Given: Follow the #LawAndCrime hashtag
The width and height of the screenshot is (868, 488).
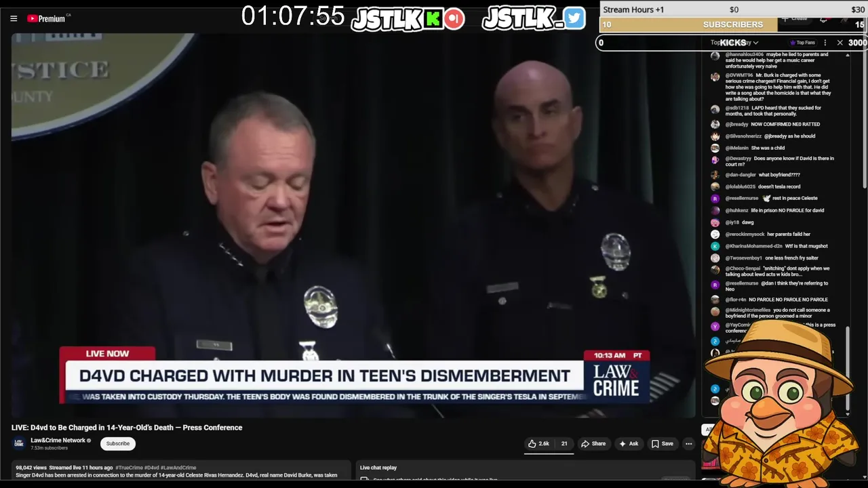Looking at the screenshot, I should (x=178, y=468).
